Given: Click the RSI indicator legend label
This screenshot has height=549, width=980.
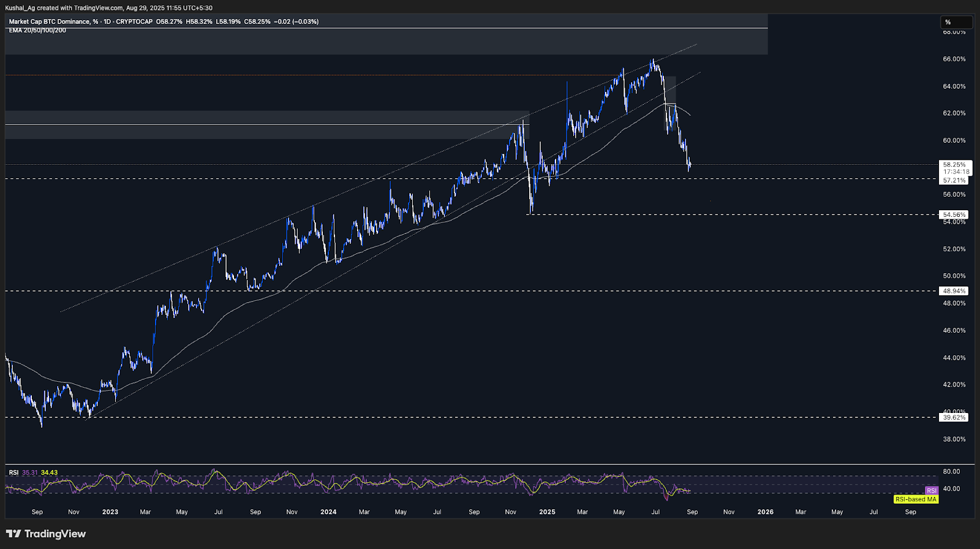Looking at the screenshot, I should click(x=13, y=472).
